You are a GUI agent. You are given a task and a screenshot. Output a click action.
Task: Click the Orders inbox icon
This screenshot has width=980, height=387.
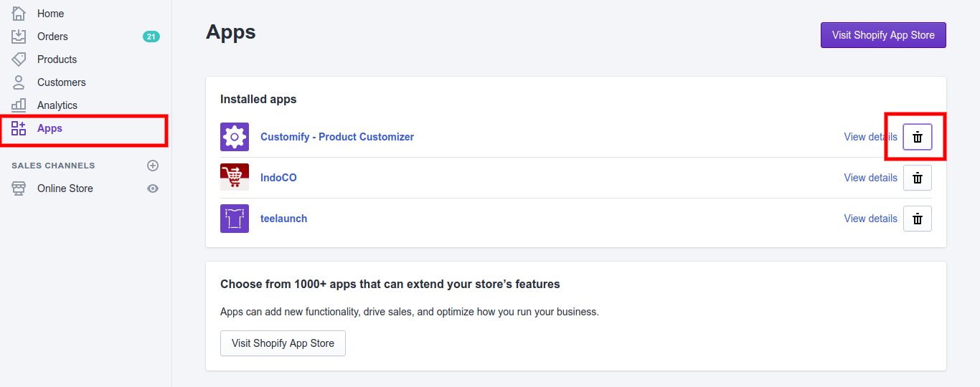point(19,37)
